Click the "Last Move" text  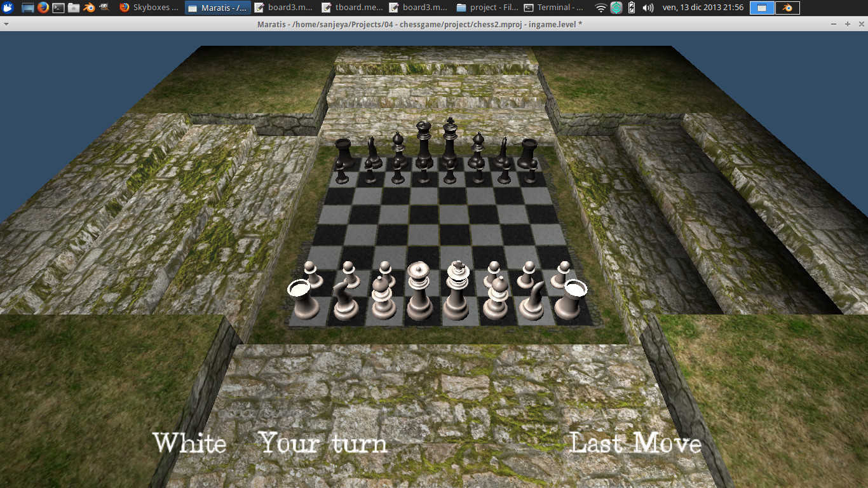[635, 443]
